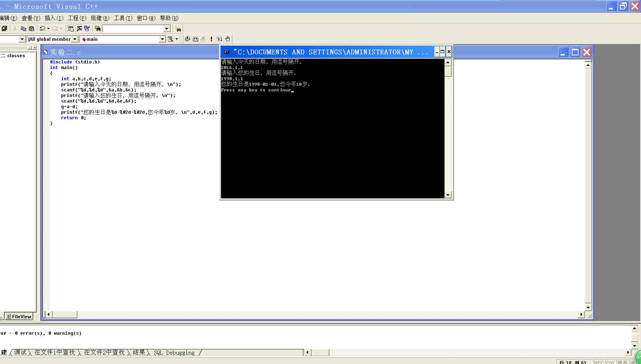Click 'Press any key to continue' console text
This screenshot has width=641, height=364.
256,90
